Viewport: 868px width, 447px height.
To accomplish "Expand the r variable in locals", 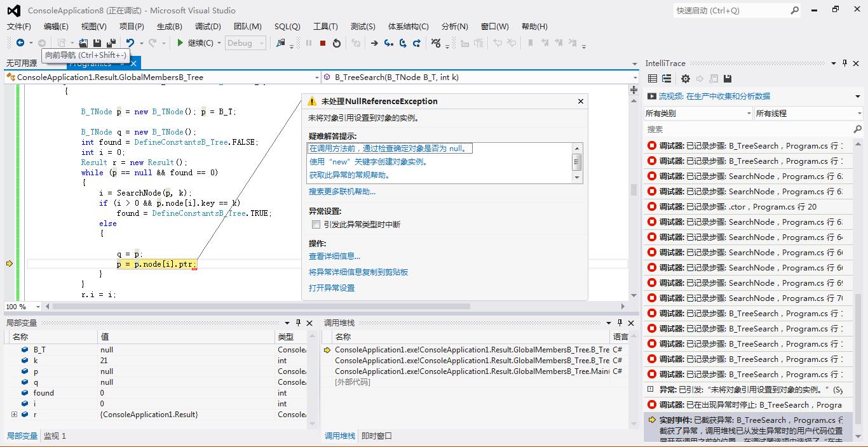I will click(14, 415).
